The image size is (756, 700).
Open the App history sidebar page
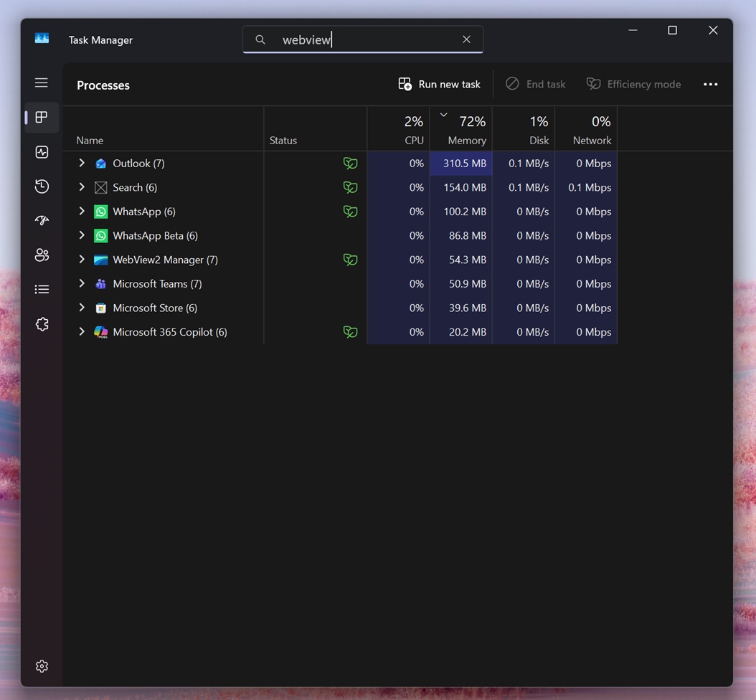point(41,186)
